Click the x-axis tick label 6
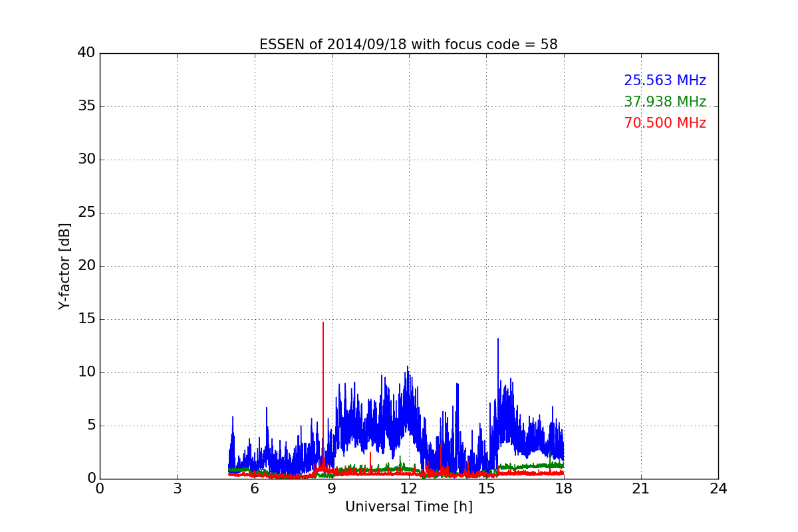 pyautogui.click(x=254, y=488)
